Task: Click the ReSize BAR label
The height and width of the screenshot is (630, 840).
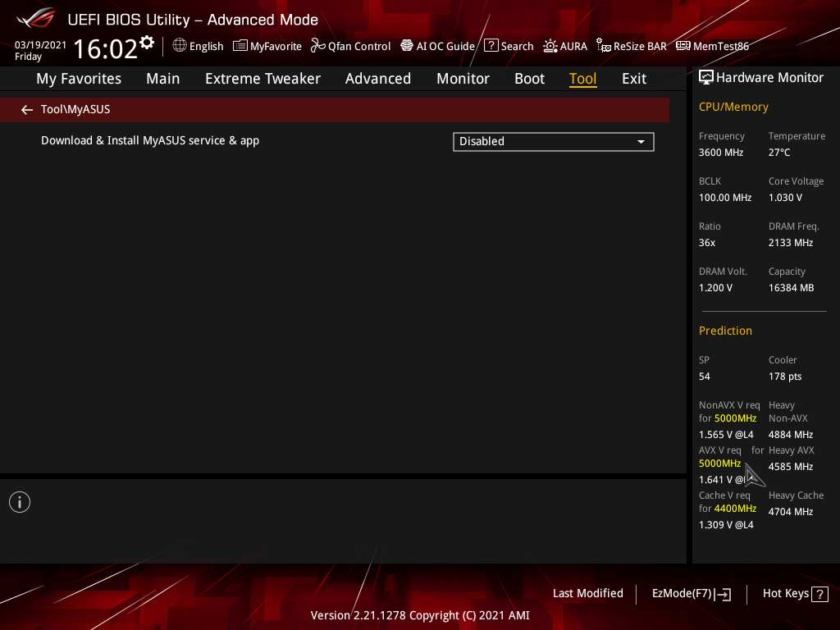Action: pos(640,47)
